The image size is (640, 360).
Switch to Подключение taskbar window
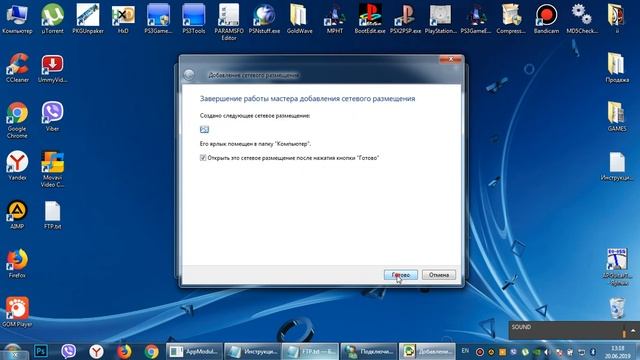click(x=369, y=351)
